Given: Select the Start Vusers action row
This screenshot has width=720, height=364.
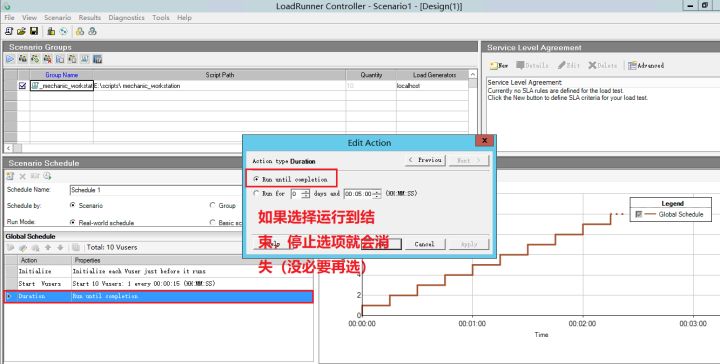Looking at the screenshot, I should 158,284.
